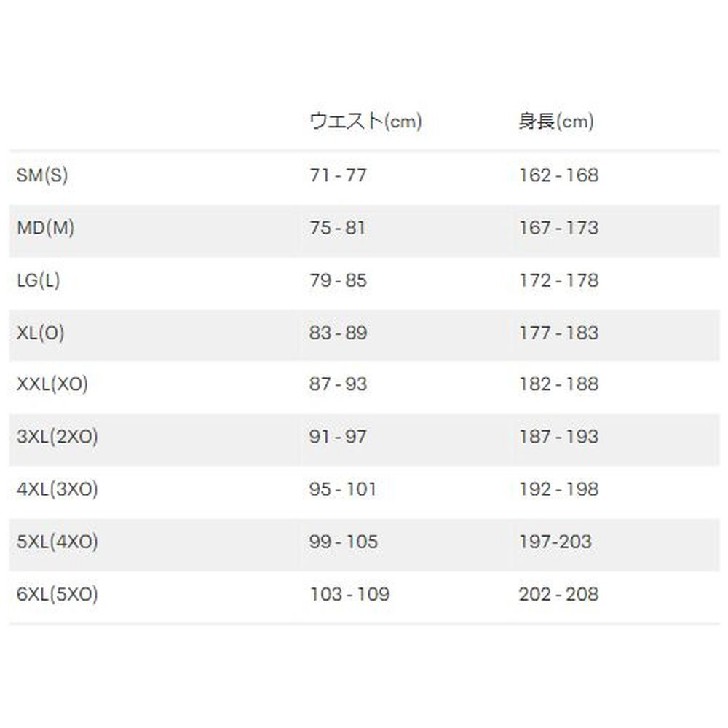Image resolution: width=728 pixels, height=728 pixels.
Task: Select the 5XL(4XO) size label
Action: (x=58, y=542)
